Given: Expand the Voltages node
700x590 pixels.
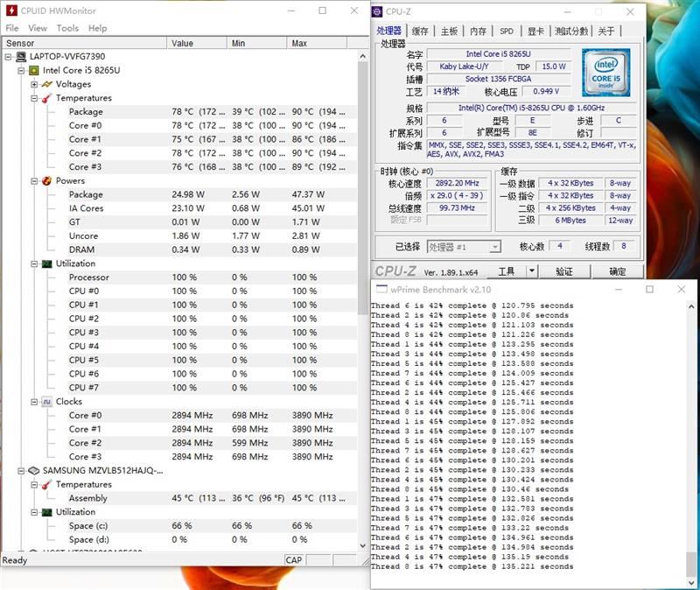Looking at the screenshot, I should [x=34, y=84].
